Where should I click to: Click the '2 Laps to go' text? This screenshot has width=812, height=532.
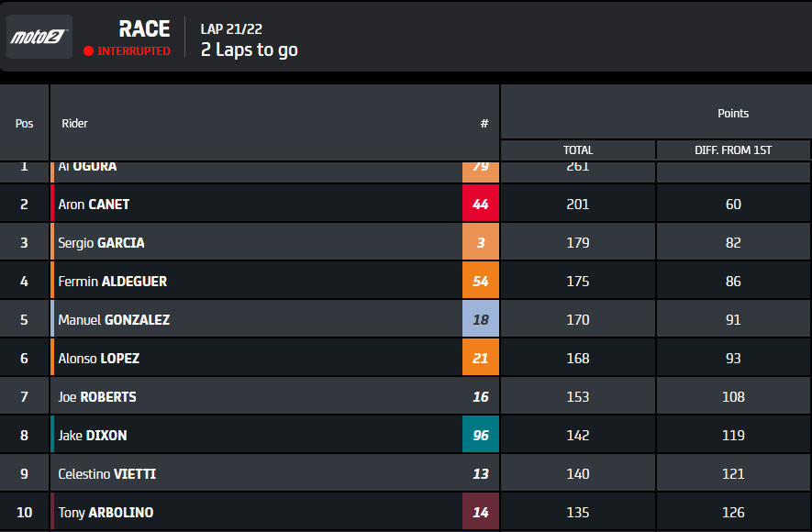click(x=249, y=50)
